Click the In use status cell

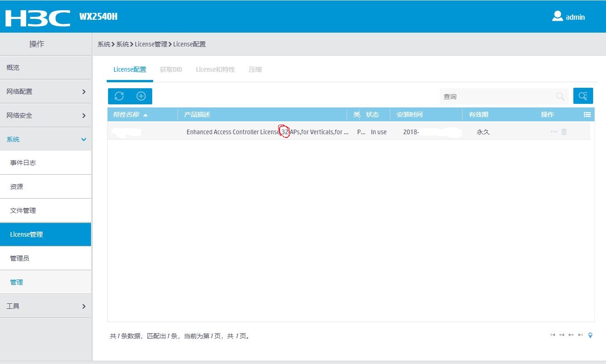[x=379, y=132]
